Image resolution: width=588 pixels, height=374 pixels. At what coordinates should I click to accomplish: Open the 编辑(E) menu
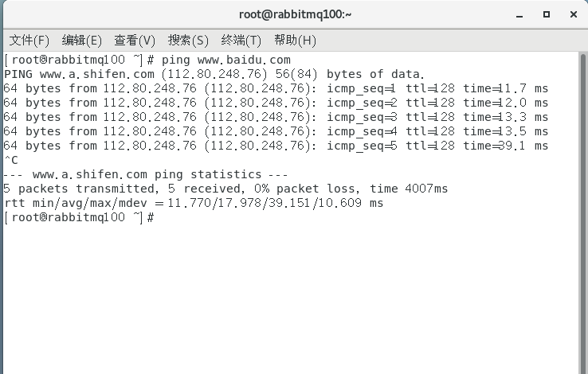point(82,40)
